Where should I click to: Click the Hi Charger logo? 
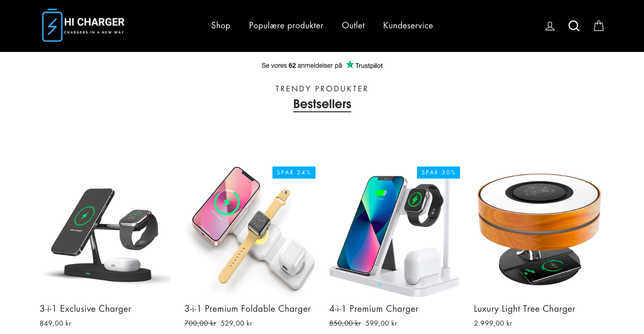point(83,26)
